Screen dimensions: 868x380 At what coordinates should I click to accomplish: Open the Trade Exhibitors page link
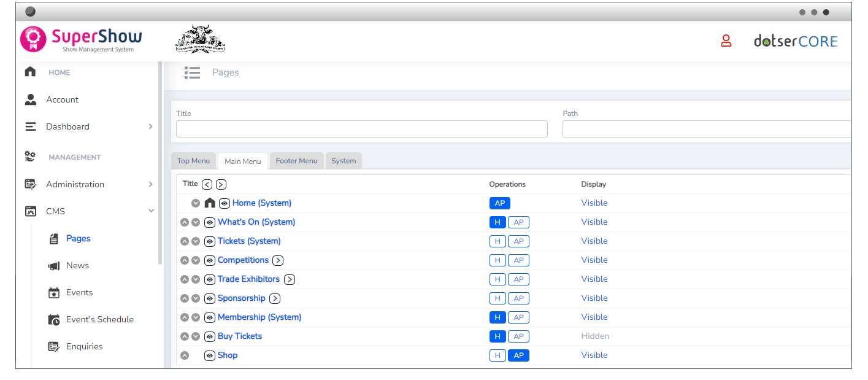click(x=248, y=279)
